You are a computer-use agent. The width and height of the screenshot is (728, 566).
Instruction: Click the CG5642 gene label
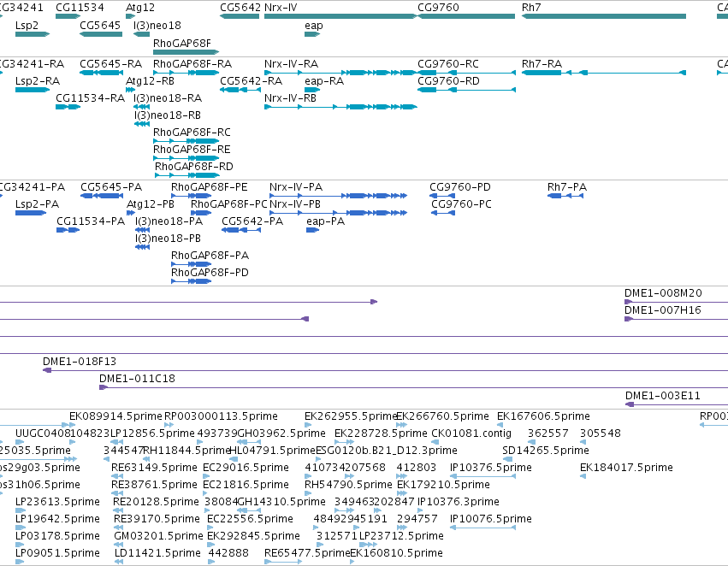point(240,8)
